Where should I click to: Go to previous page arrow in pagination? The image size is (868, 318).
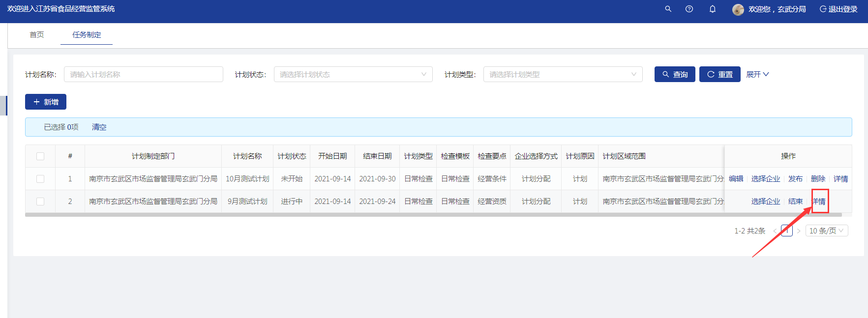775,231
